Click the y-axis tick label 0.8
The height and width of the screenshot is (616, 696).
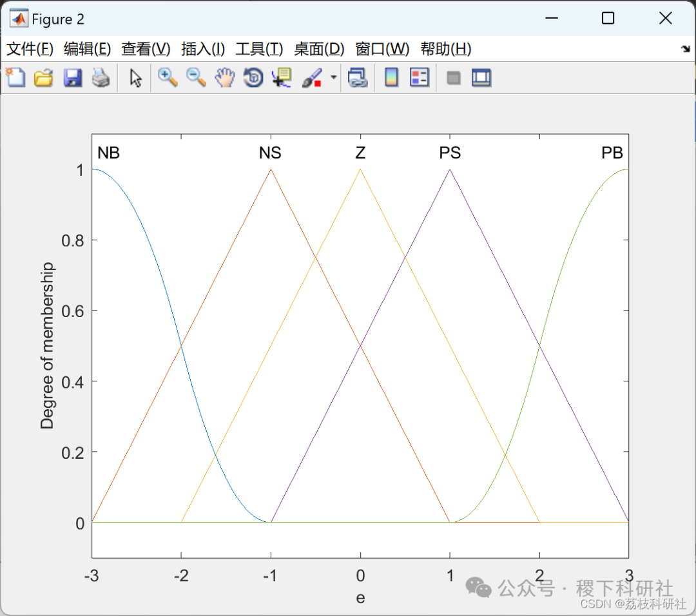click(x=73, y=241)
